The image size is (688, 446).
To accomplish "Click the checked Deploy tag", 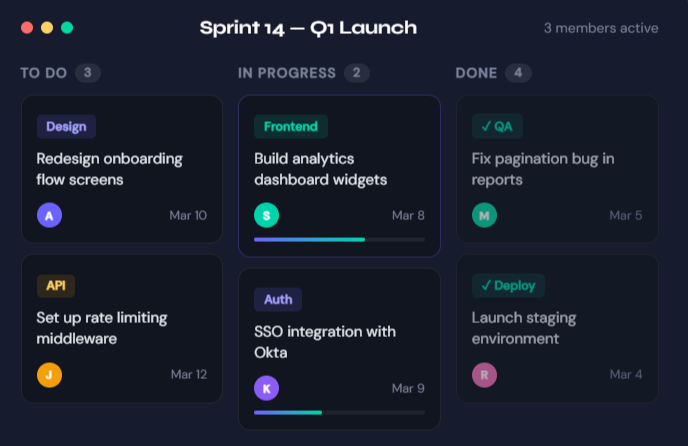I will [x=508, y=286].
